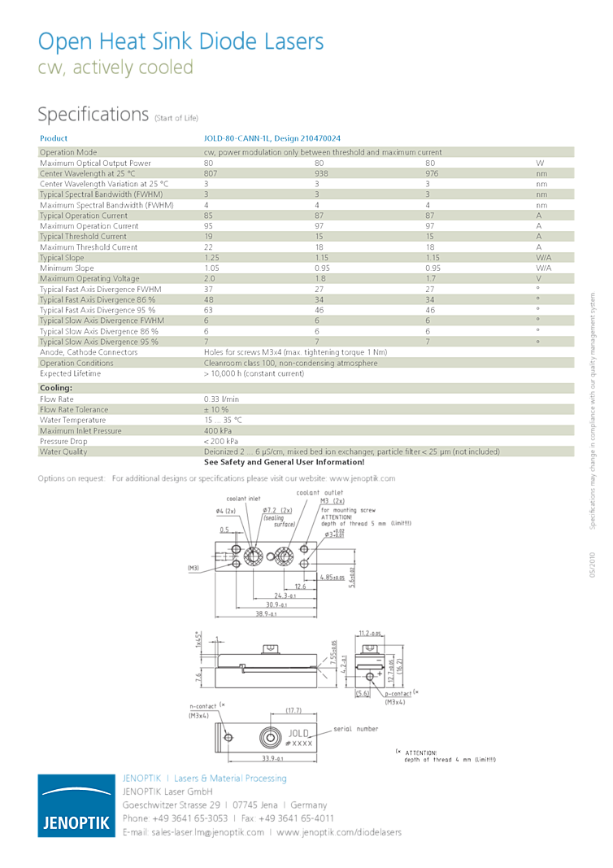
Task: Click the 'Expected Lifetime' row label
Action: 71,373
